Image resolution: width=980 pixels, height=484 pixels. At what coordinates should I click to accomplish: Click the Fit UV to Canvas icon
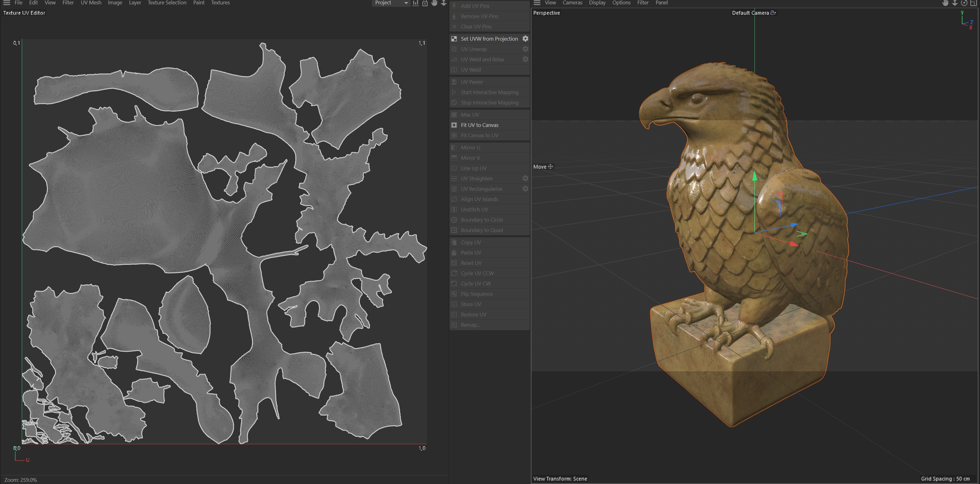pyautogui.click(x=454, y=125)
